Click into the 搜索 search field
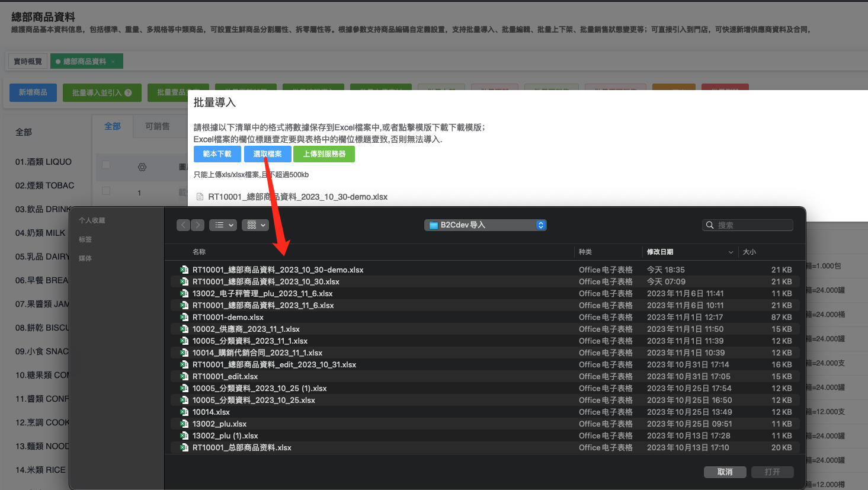Image resolution: width=868 pixels, height=490 pixels. pos(752,225)
